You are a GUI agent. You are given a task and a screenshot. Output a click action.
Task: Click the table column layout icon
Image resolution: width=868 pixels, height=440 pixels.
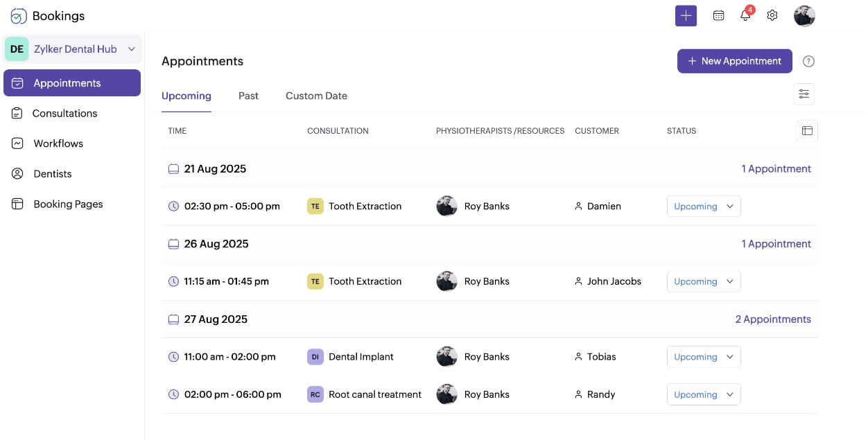[807, 130]
